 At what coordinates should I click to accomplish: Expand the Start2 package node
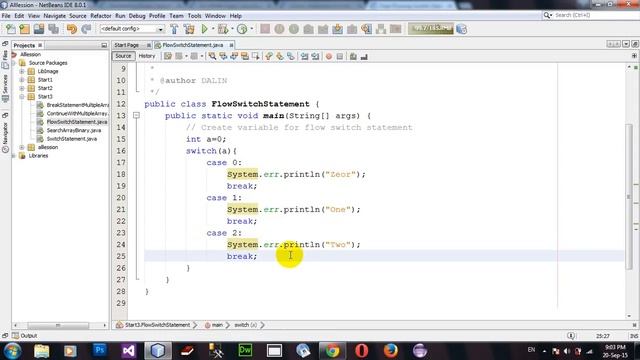[x=22, y=88]
